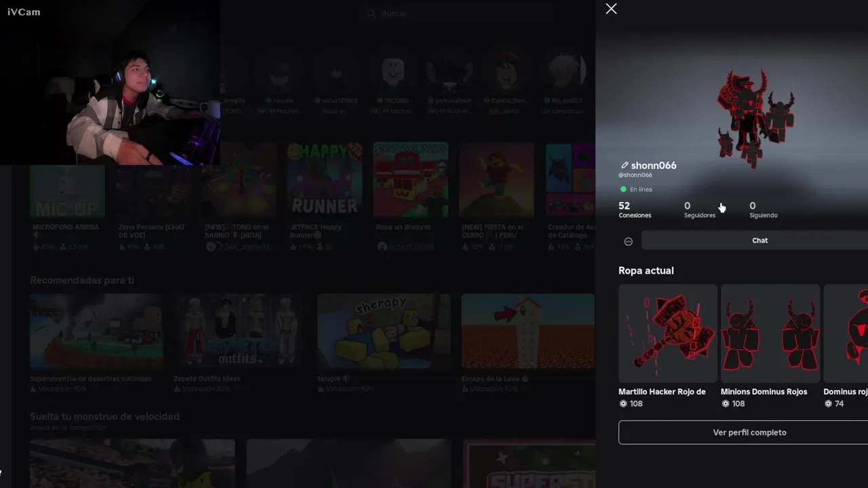Select Martillo Hacker Rojo item thumbnail

(667, 333)
